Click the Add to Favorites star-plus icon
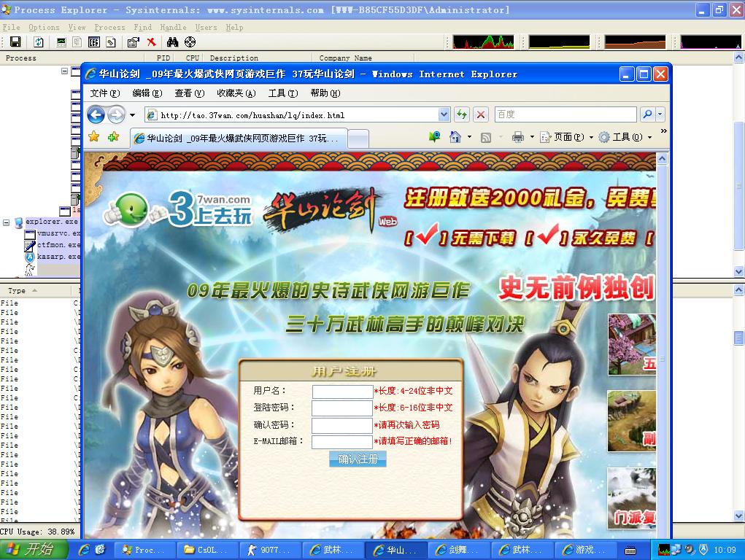The width and height of the screenshot is (745, 560). pos(114,137)
